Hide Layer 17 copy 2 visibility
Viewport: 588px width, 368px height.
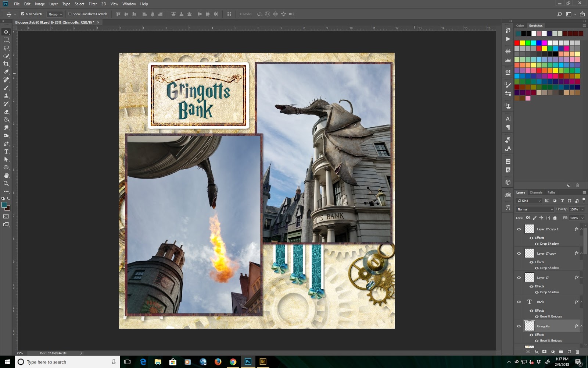[519, 229]
